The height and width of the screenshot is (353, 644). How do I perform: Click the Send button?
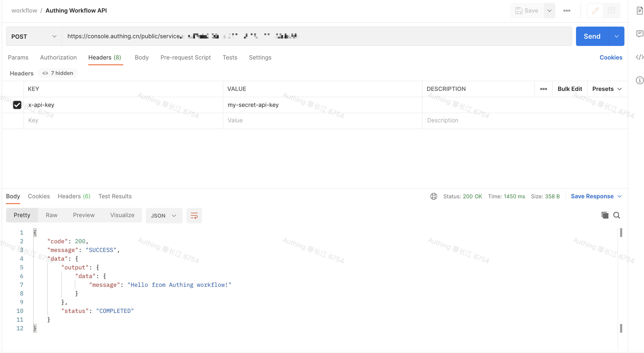592,37
